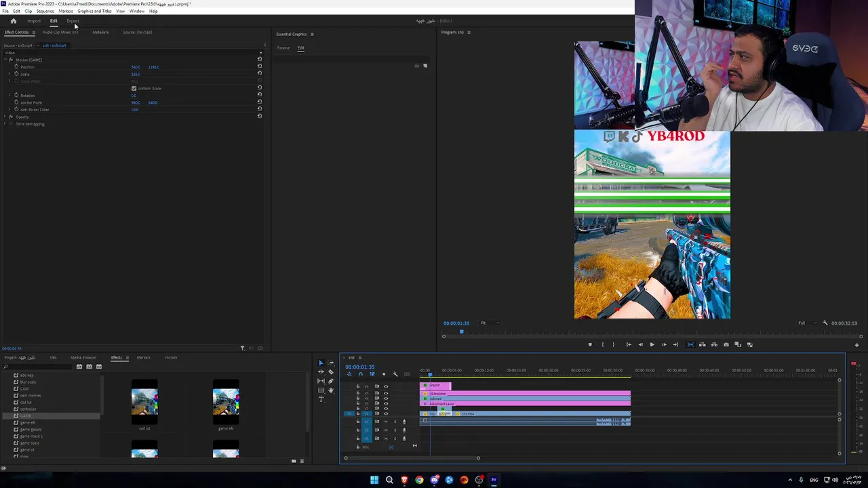
Task: Step forward one frame in Program monitor
Action: (664, 344)
